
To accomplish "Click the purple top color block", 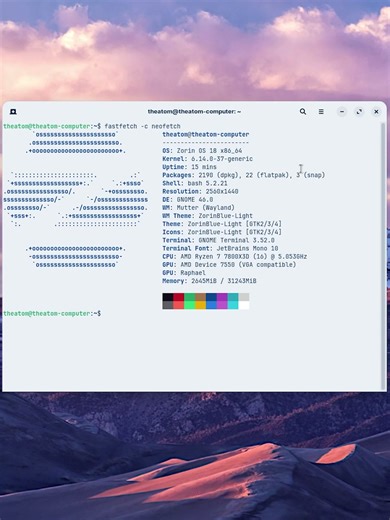I will pyautogui.click(x=222, y=297).
